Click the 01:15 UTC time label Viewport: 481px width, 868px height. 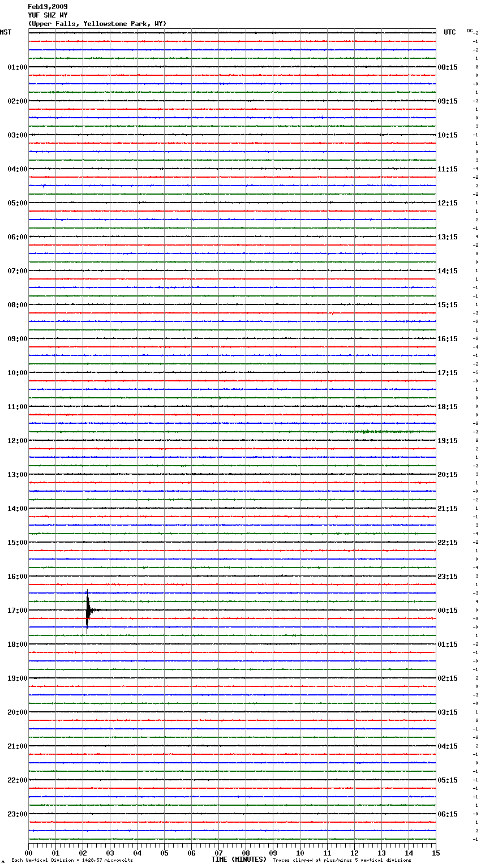point(448,644)
